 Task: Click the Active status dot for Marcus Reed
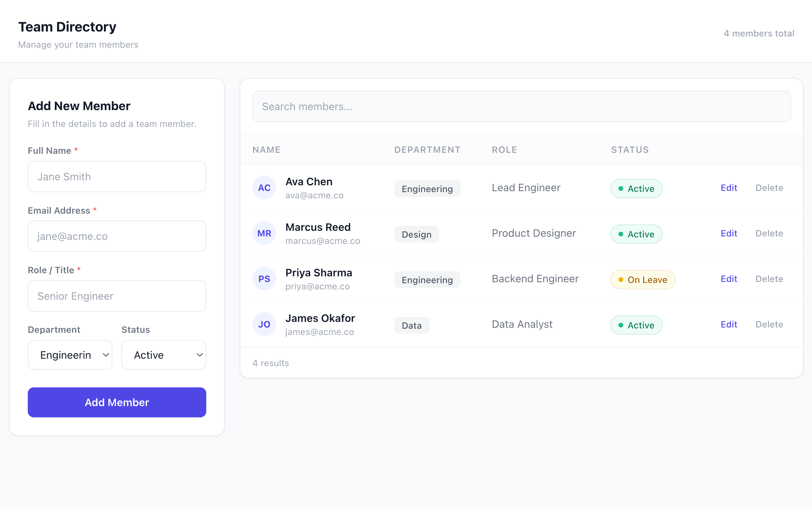click(621, 234)
